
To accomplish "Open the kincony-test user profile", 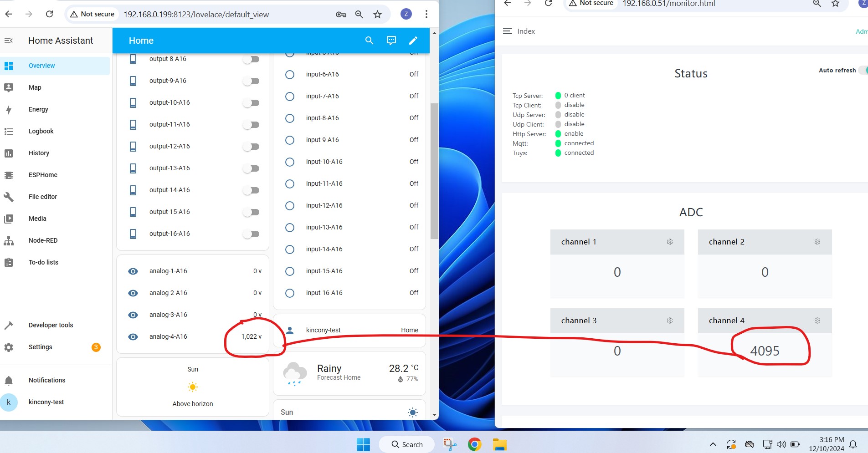I will tap(46, 402).
